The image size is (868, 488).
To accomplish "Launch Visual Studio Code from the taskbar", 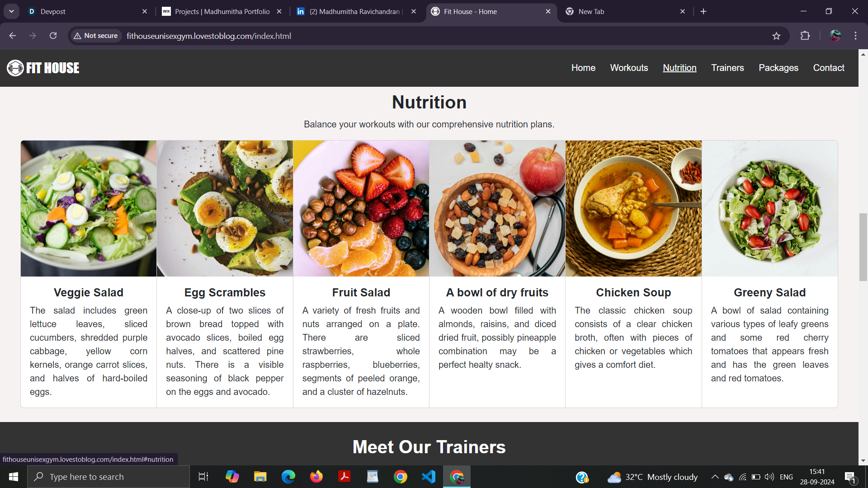I will [x=429, y=477].
